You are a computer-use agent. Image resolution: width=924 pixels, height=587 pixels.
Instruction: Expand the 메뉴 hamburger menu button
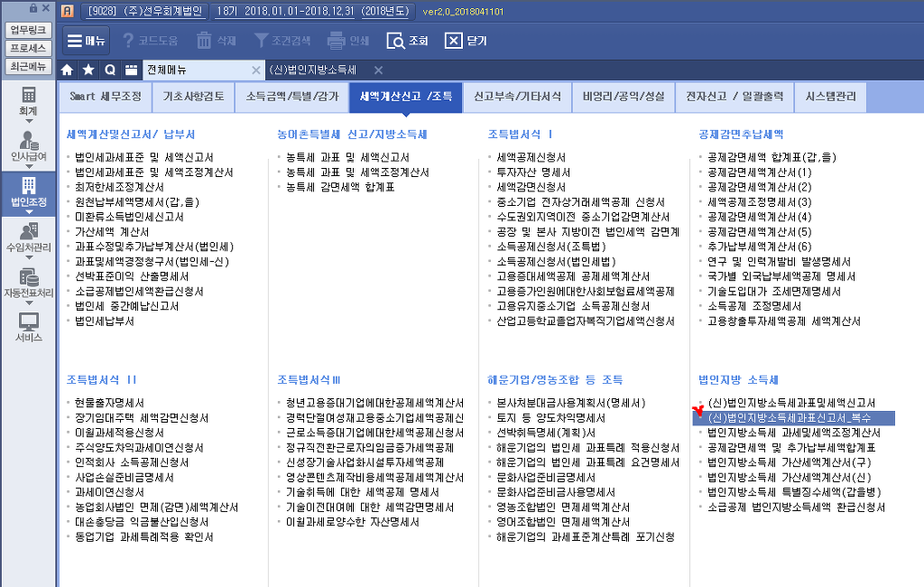point(86,41)
